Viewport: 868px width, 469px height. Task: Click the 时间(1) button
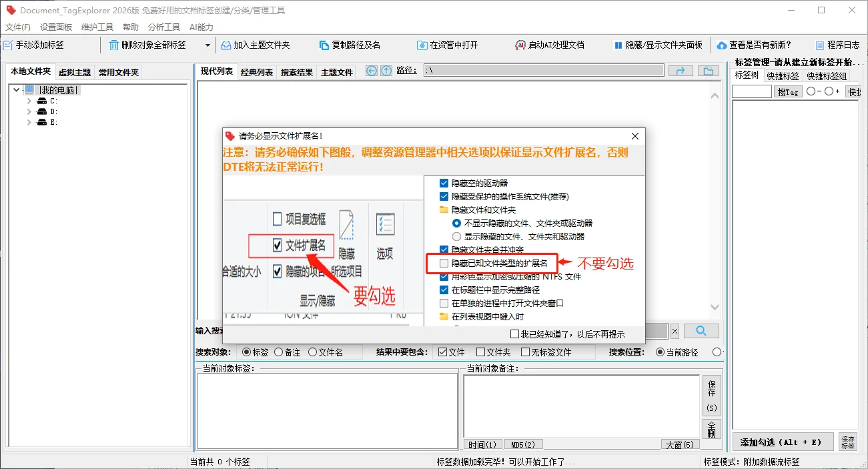[482, 444]
